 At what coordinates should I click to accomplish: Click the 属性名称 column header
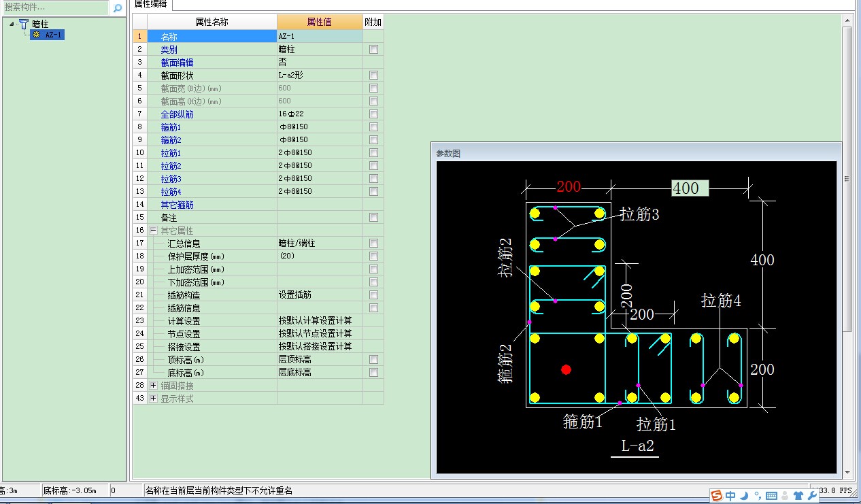coord(212,22)
